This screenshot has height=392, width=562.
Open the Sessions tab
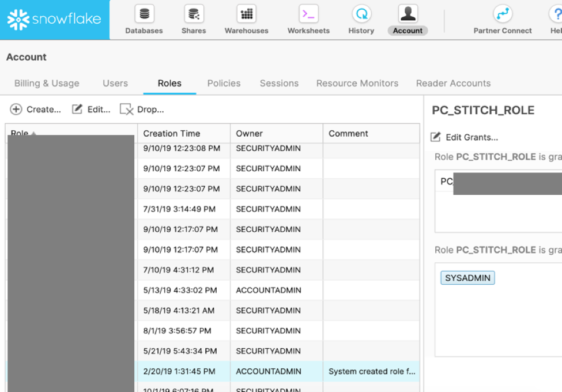point(279,83)
